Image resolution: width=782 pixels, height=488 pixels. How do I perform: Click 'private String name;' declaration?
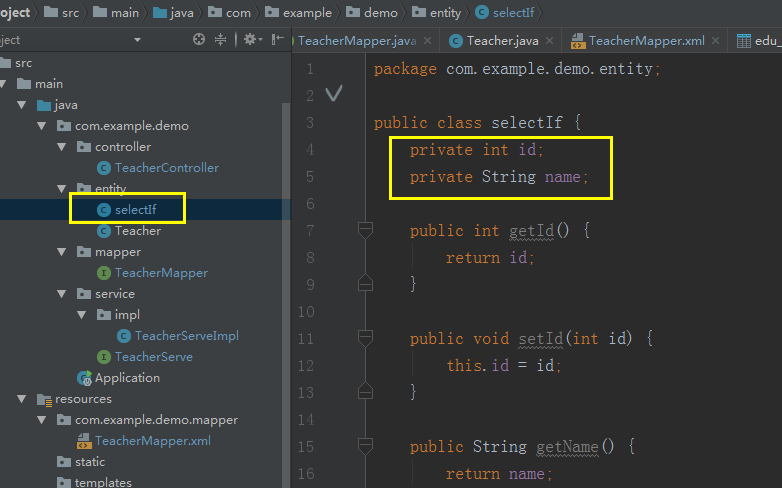tap(499, 176)
